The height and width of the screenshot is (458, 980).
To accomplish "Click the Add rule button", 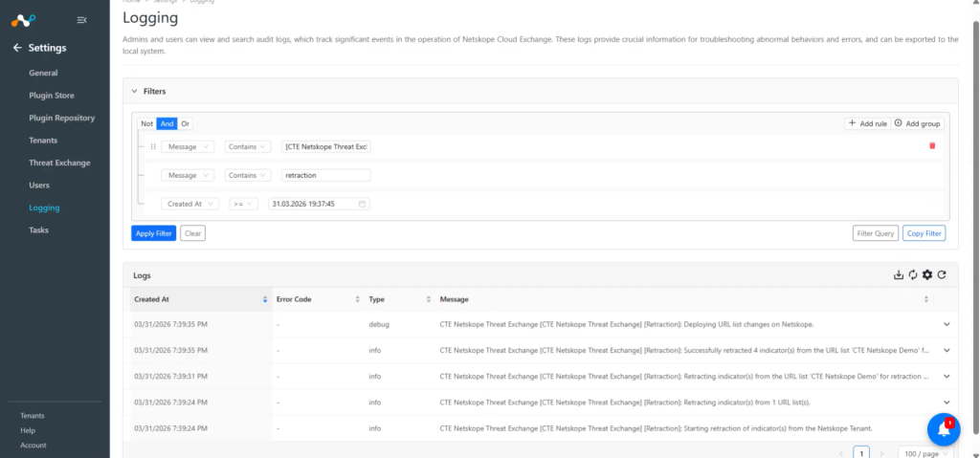I will pos(867,123).
